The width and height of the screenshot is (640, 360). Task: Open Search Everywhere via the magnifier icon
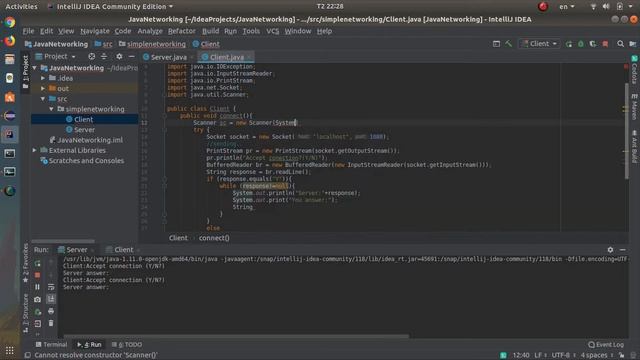(620, 44)
